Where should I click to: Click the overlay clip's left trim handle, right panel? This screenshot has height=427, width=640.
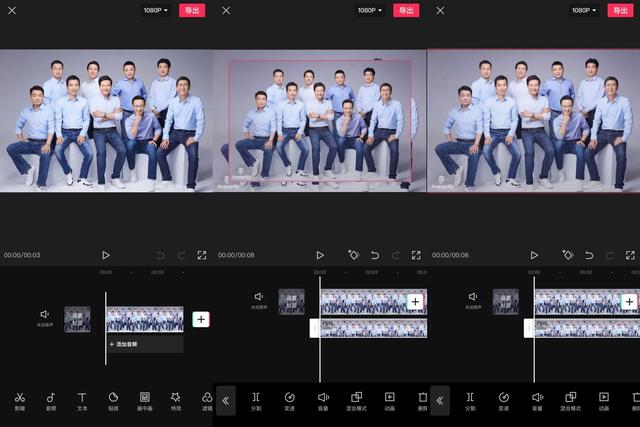pos(529,328)
